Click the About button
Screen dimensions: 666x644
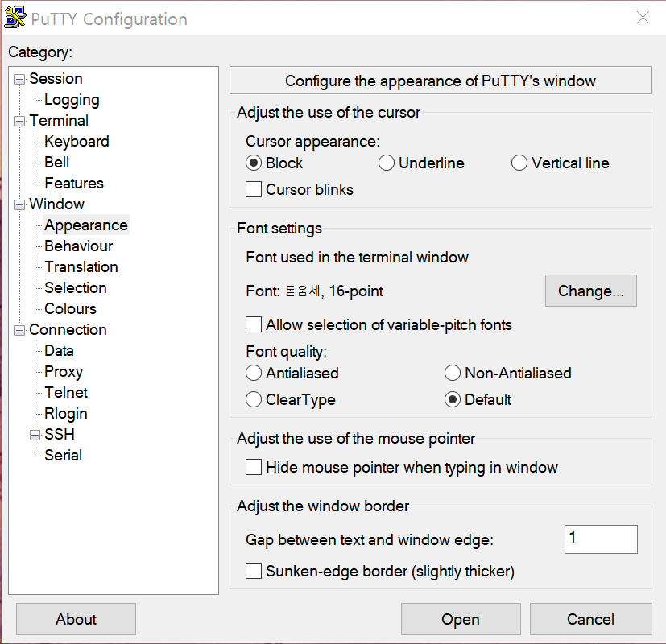click(76, 619)
